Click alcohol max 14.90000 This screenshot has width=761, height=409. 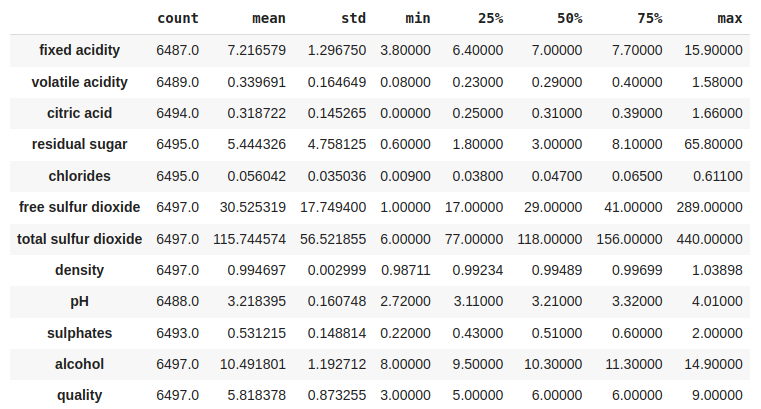click(x=713, y=364)
